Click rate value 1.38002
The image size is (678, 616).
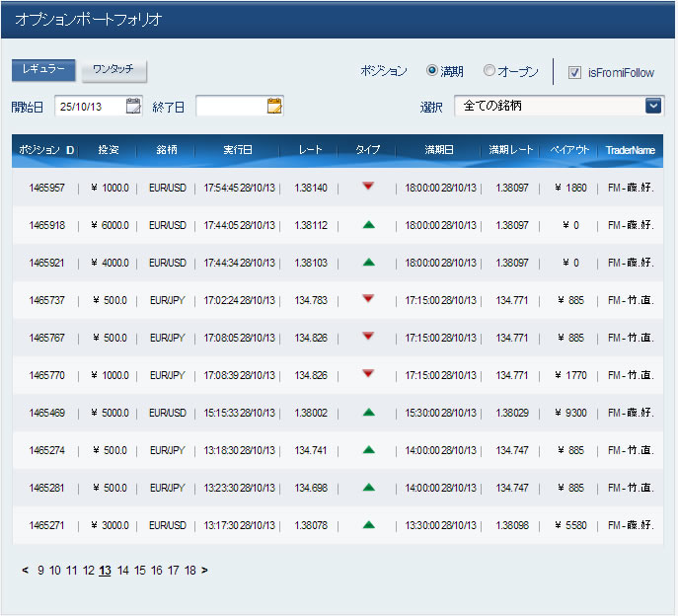(311, 413)
